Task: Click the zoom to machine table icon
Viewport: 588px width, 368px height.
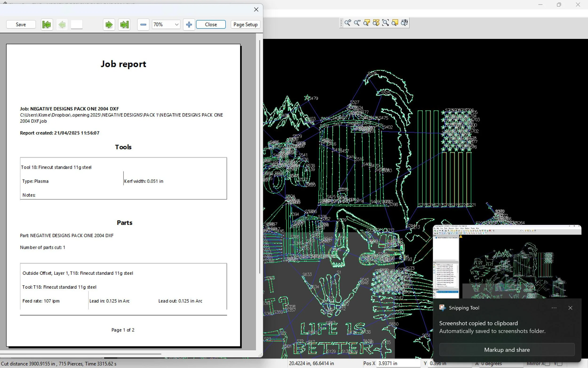Action: 405,23
